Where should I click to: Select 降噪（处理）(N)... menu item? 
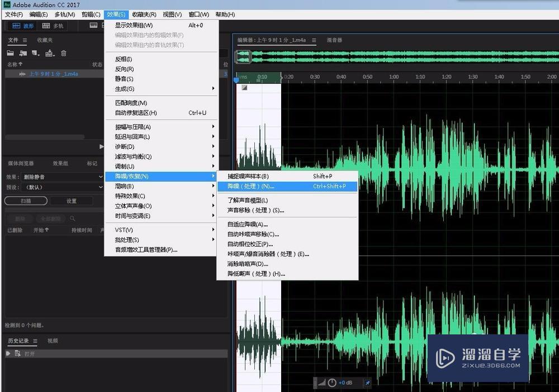click(x=287, y=186)
